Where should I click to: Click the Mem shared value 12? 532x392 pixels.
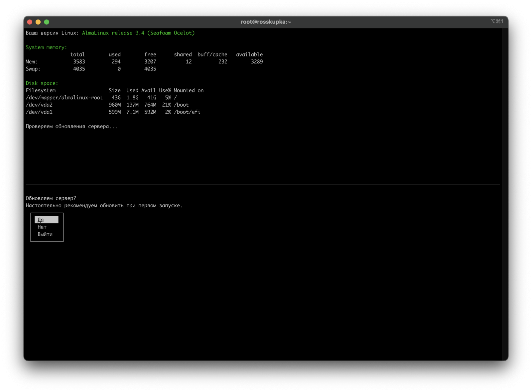click(x=189, y=61)
